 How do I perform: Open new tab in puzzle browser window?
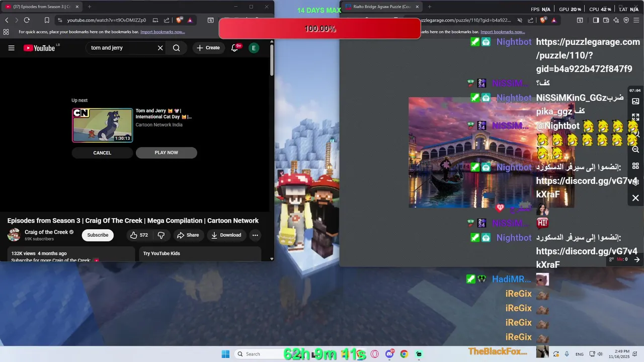pyautogui.click(x=429, y=7)
